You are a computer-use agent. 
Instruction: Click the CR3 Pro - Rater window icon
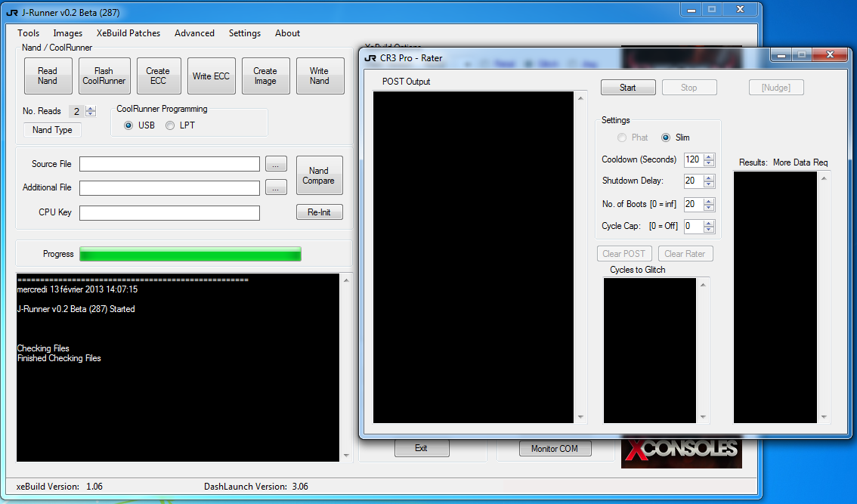click(370, 58)
